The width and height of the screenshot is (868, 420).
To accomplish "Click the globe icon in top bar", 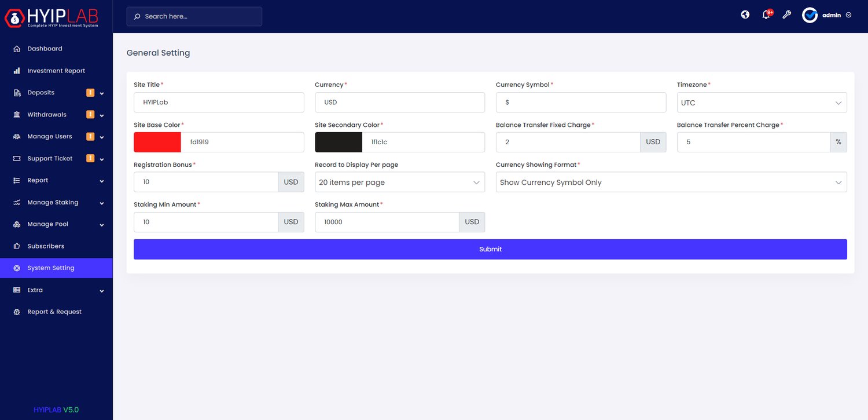I will [x=745, y=15].
